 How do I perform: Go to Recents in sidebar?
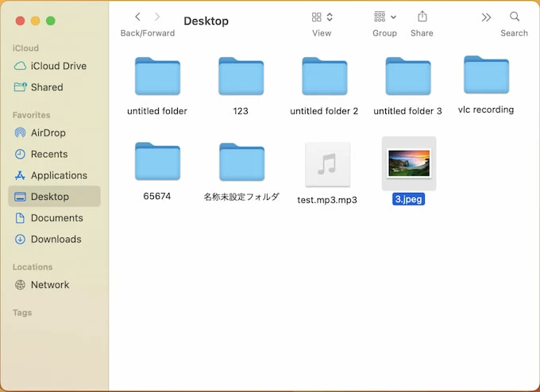(48, 154)
